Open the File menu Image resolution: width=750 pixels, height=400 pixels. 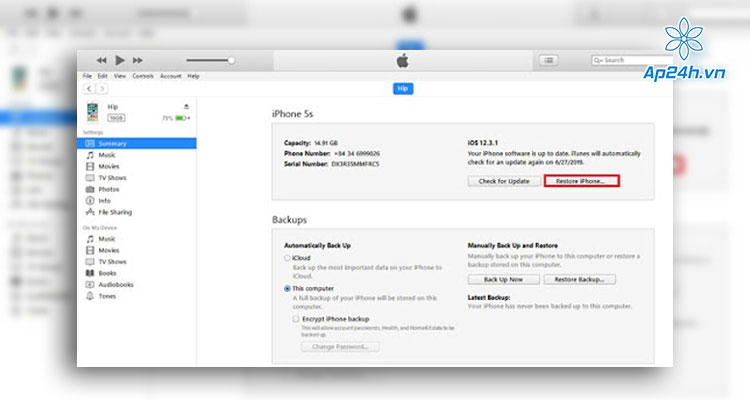click(87, 76)
